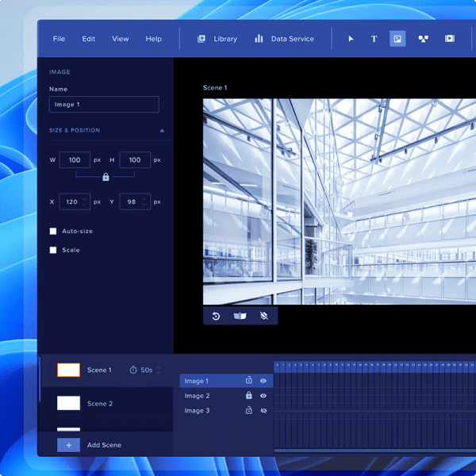Screen dimensions: 476x476
Task: Click the flip image icon below canvas
Action: tap(240, 316)
